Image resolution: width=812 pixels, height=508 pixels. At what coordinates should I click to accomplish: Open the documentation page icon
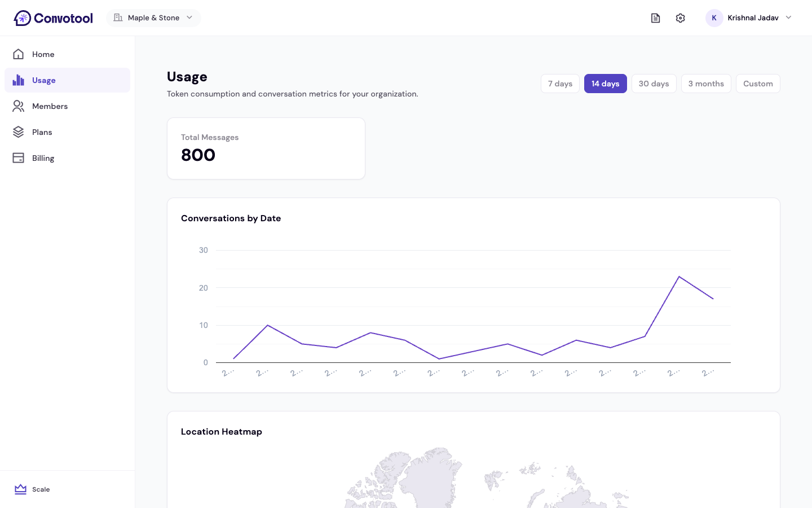click(655, 18)
